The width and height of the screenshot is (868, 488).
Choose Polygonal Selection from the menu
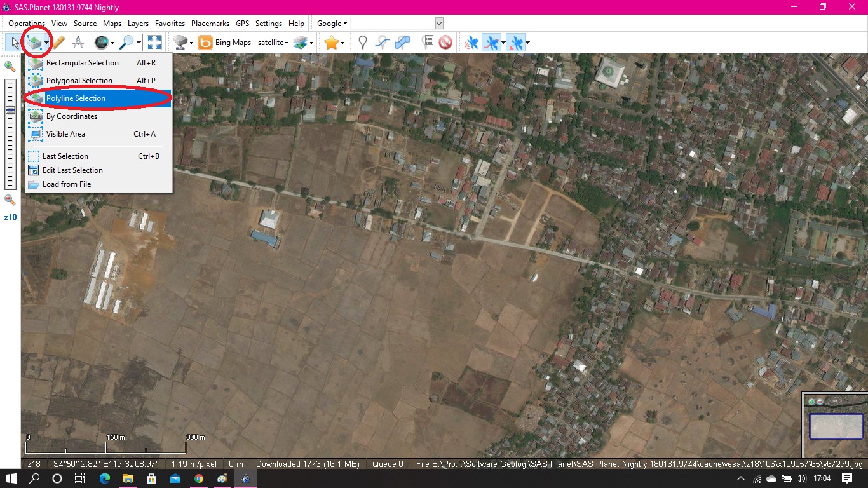79,81
